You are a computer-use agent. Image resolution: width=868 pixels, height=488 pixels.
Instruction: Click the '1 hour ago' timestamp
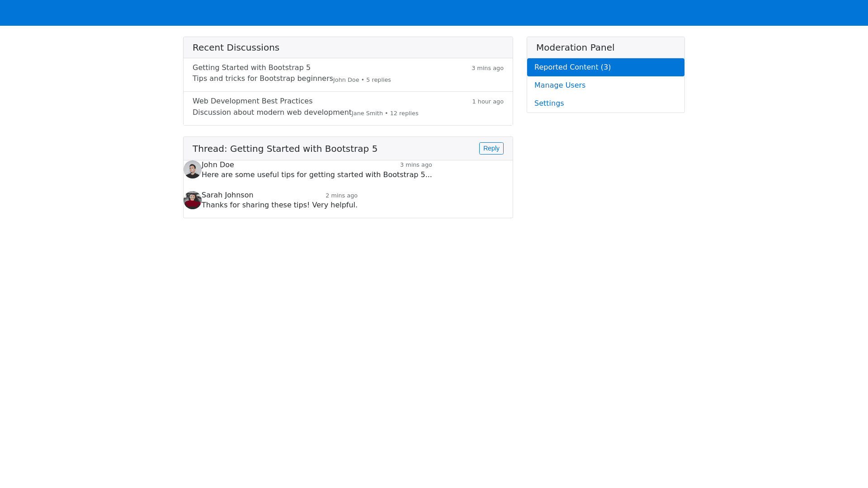click(x=488, y=102)
